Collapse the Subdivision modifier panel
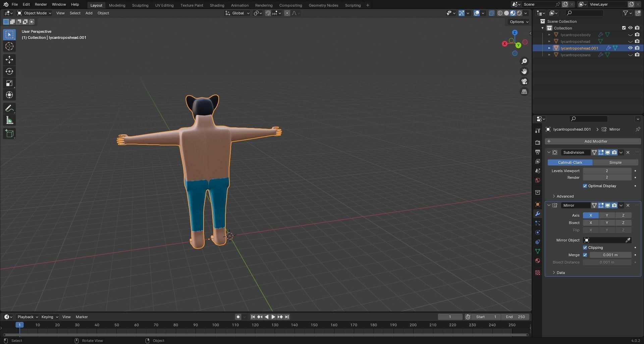 click(x=549, y=152)
